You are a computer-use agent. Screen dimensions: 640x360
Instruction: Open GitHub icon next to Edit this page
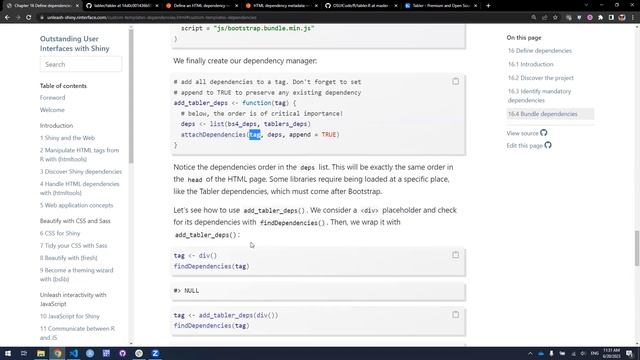pos(548,145)
